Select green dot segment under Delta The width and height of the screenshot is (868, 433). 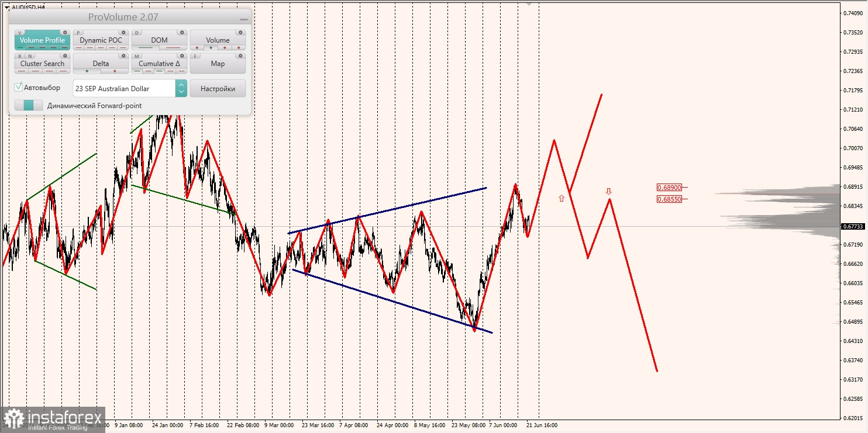coord(87,71)
